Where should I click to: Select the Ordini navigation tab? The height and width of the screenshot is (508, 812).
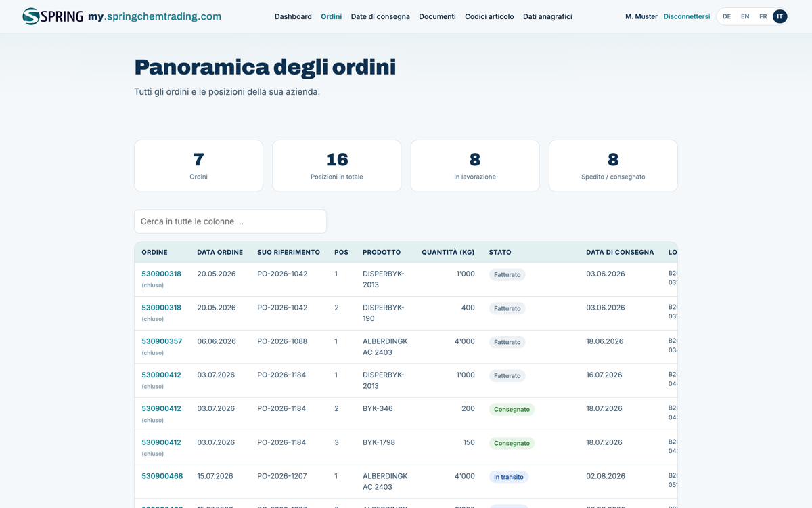pos(331,16)
